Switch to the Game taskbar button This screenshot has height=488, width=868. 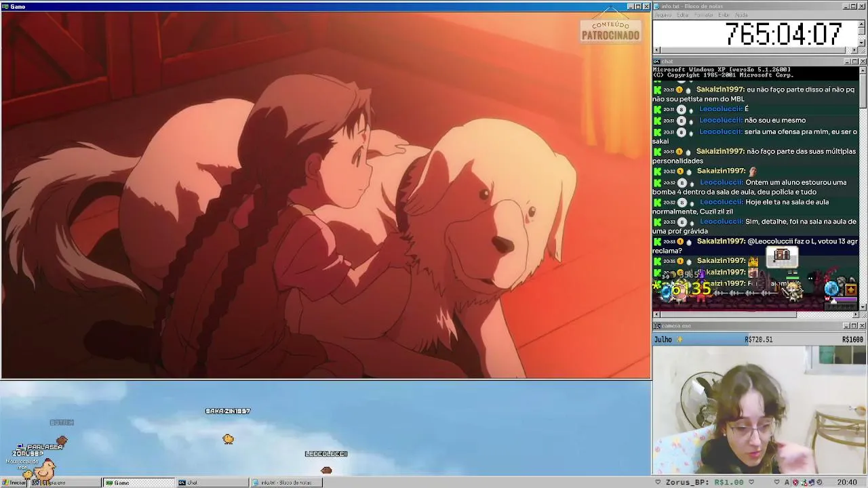[138, 483]
